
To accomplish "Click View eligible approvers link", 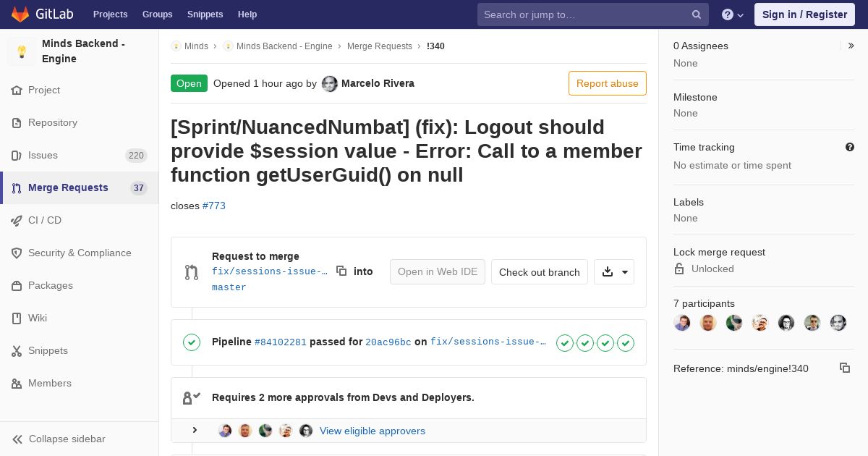I will tap(373, 431).
